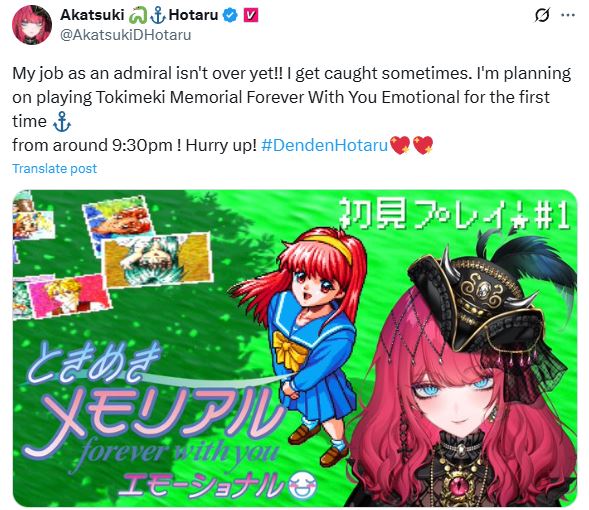Click the 初見プレイ #1 caption text
This screenshot has height=510, width=589.
coord(455,214)
